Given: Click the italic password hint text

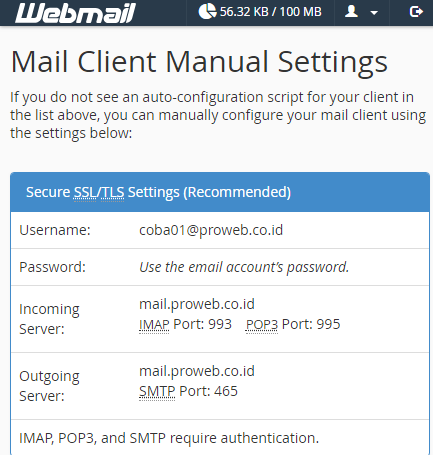Looking at the screenshot, I should pyautogui.click(x=244, y=267).
